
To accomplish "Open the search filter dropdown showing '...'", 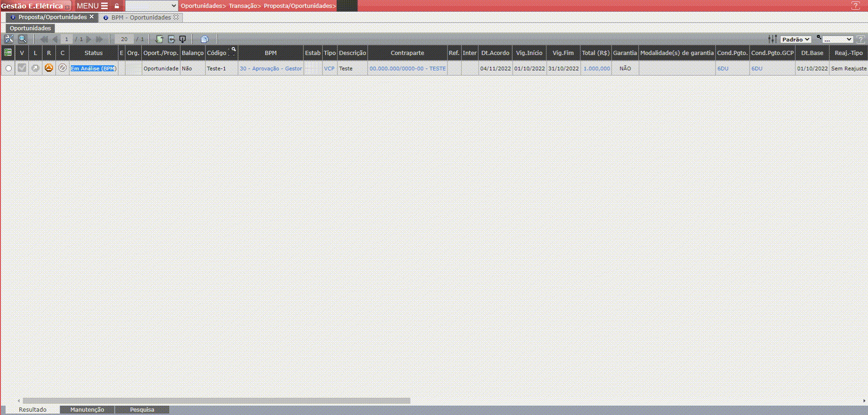I will [837, 40].
